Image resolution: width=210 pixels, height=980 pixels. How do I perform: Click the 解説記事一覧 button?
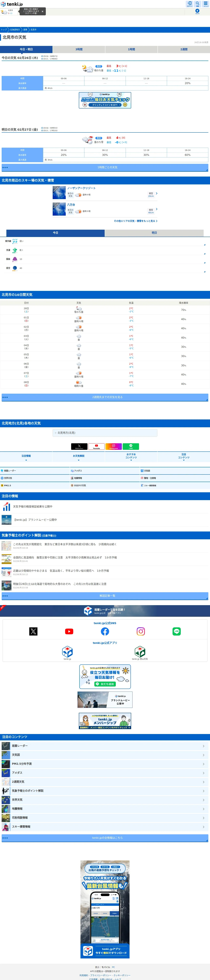coord(105,596)
